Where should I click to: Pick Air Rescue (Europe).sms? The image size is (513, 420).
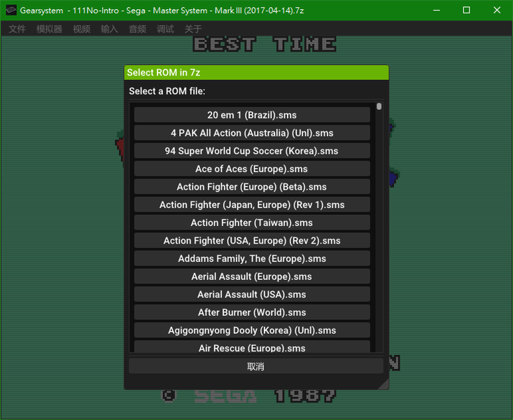(x=252, y=346)
